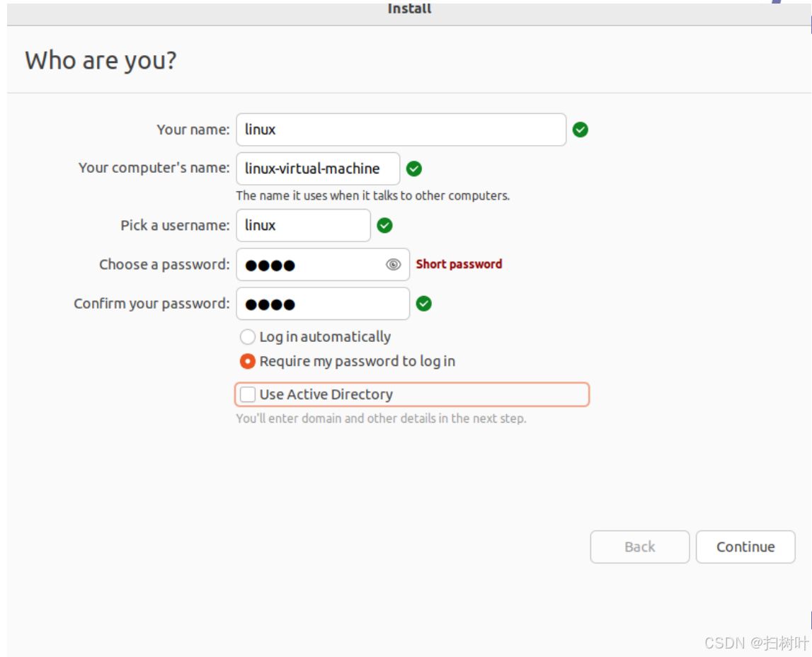The image size is (812, 657).
Task: Click green checkmark beside username field
Action: [385, 225]
